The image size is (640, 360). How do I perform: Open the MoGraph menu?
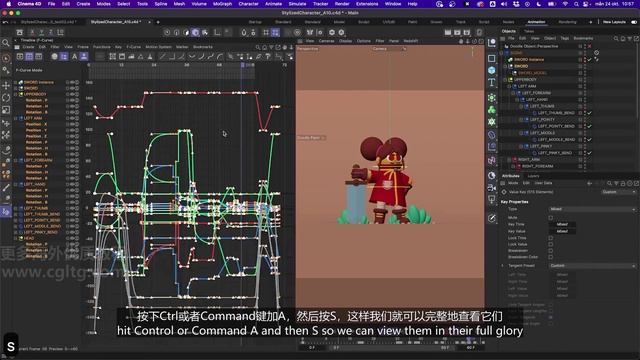(x=222, y=4)
